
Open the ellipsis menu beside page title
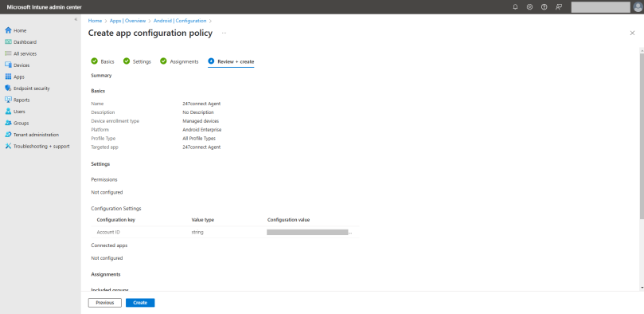[x=224, y=33]
